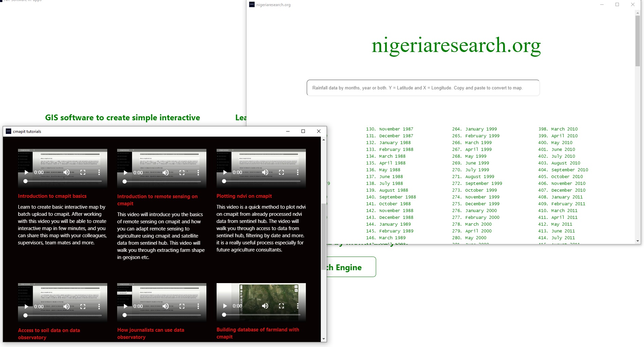Play the Plotting ndvi on cmapit video
Screen dimensions: 644x347
coord(225,172)
